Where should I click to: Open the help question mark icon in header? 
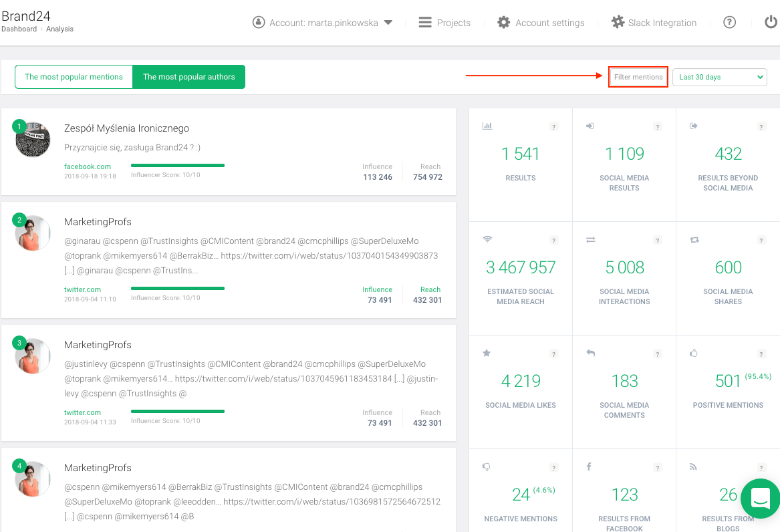click(x=729, y=22)
